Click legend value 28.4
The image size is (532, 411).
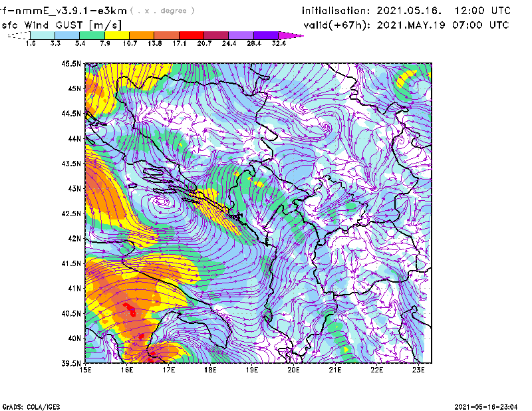pyautogui.click(x=254, y=43)
